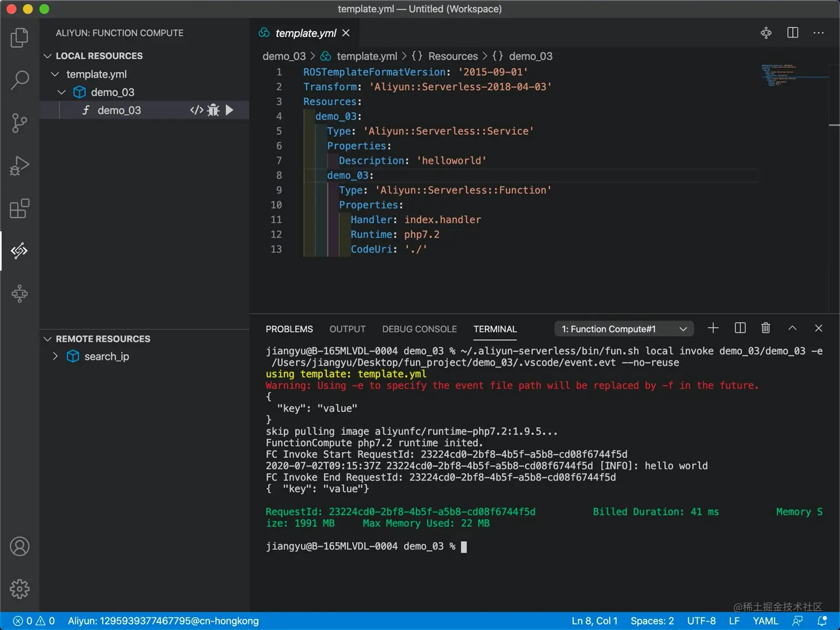Viewport: 840px width, 630px height.
Task: Split the terminal panel
Action: [740, 328]
